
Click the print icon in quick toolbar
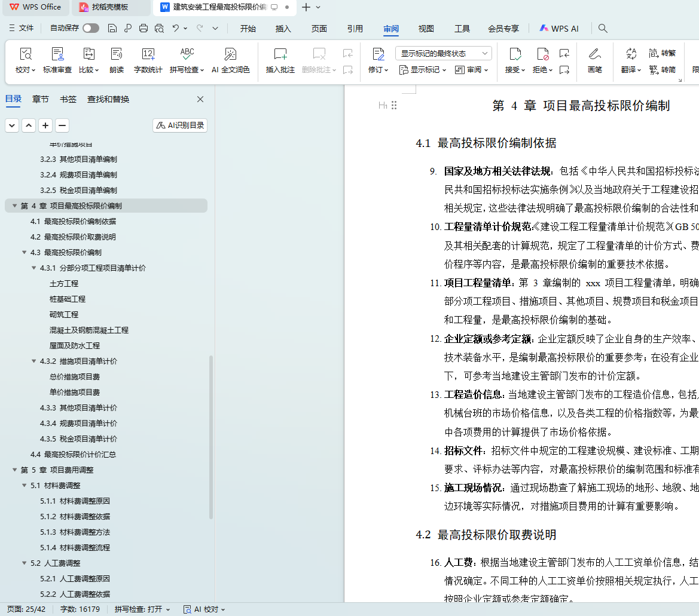coord(144,28)
